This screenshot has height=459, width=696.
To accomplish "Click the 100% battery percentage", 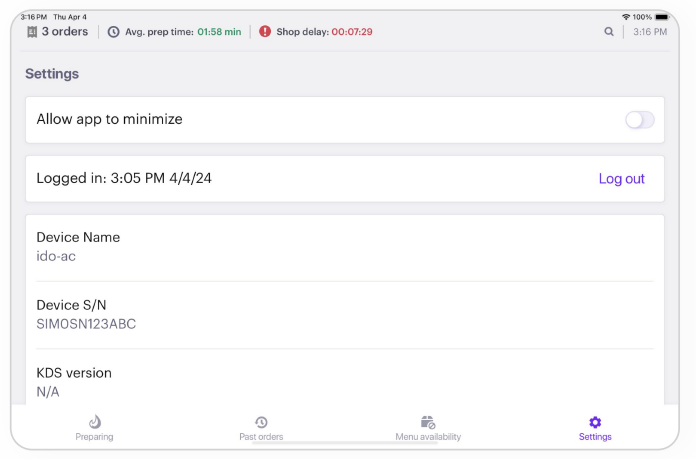I will pos(642,17).
